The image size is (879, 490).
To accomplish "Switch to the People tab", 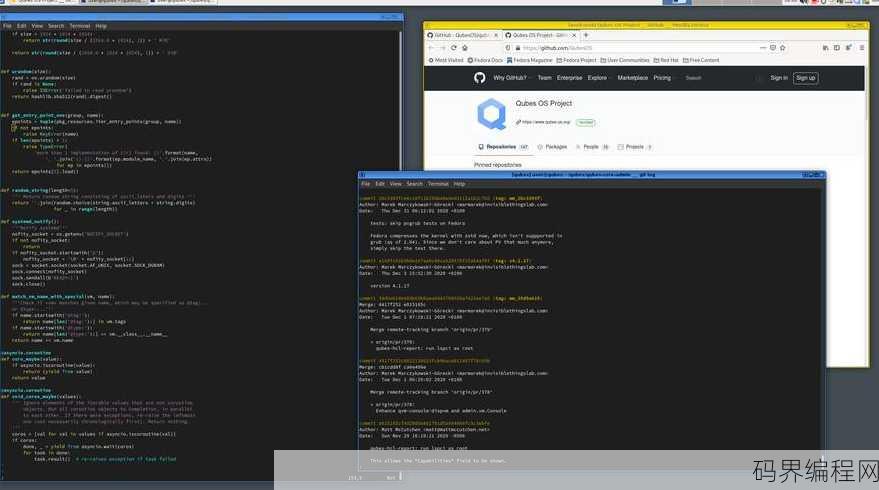I will 593,147.
